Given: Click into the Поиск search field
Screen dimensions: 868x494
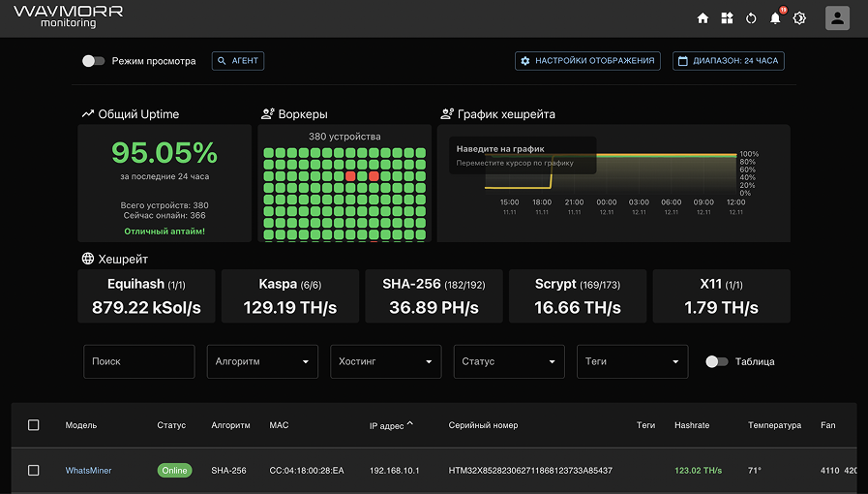Looking at the screenshot, I should [139, 361].
